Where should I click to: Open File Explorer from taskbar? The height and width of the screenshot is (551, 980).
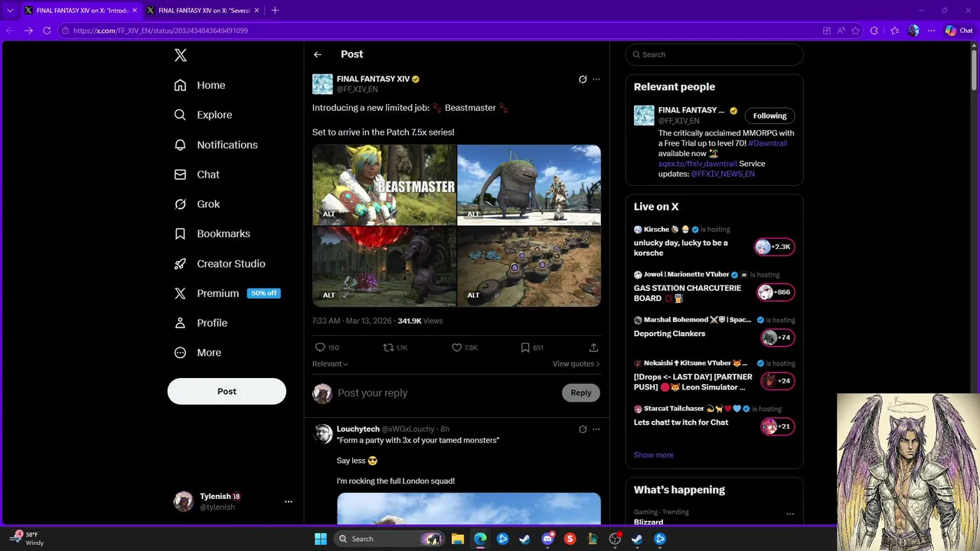(x=457, y=539)
